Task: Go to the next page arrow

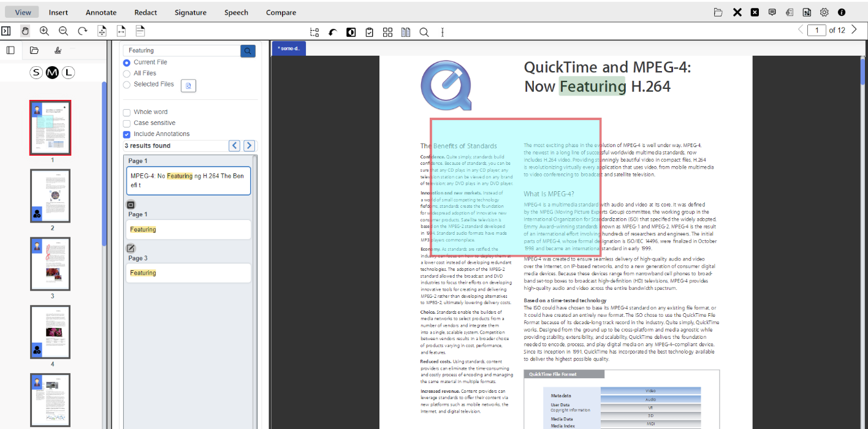Action: 855,29
